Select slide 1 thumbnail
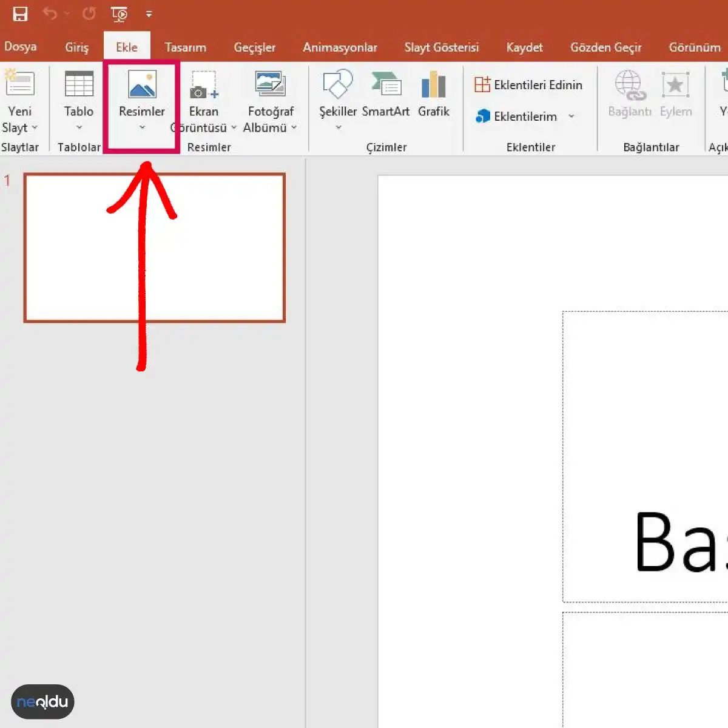The image size is (728, 728). pos(155,248)
